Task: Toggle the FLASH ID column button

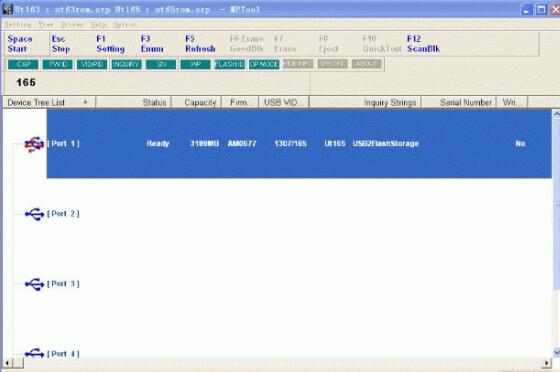Action: coord(230,65)
